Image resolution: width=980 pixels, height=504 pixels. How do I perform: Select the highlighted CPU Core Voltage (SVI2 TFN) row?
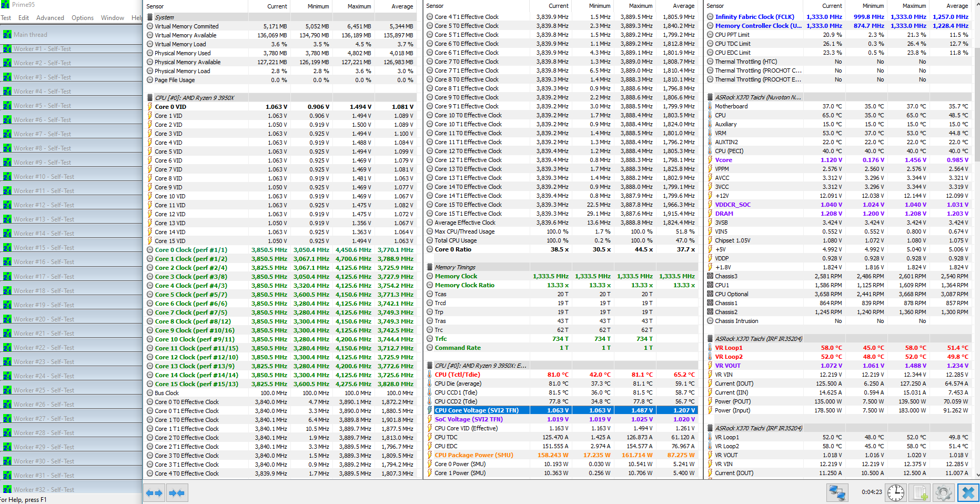point(561,410)
